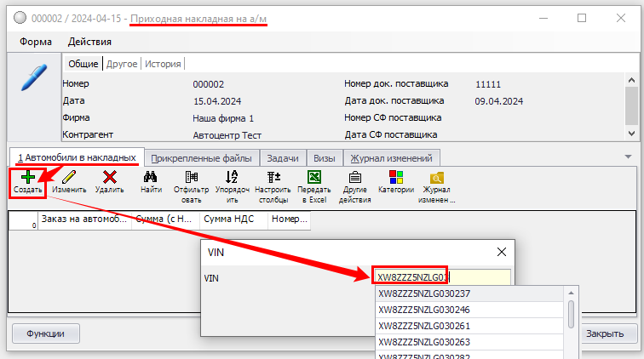The image size is (644, 359).
Task: Open Другие действия toolbar button
Action: tap(355, 177)
